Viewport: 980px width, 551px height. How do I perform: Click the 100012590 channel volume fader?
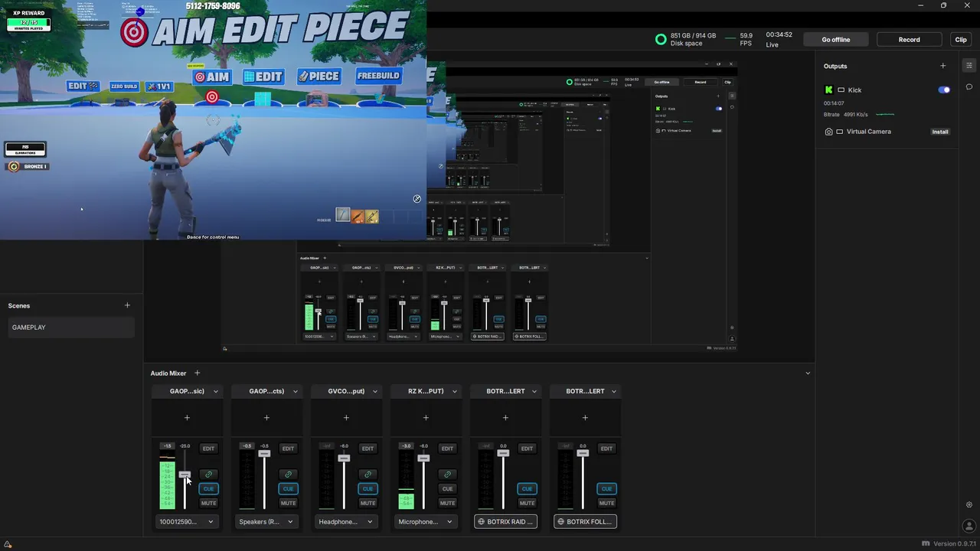(185, 474)
